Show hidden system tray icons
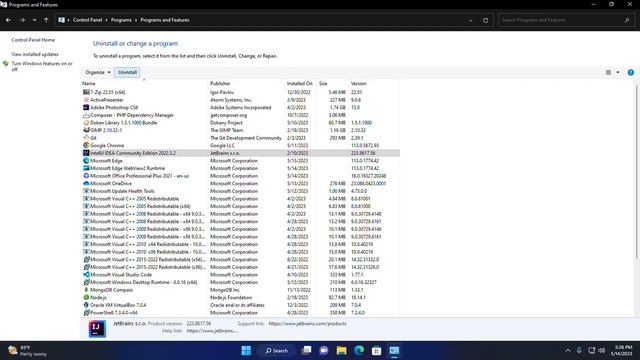 (x=568, y=351)
